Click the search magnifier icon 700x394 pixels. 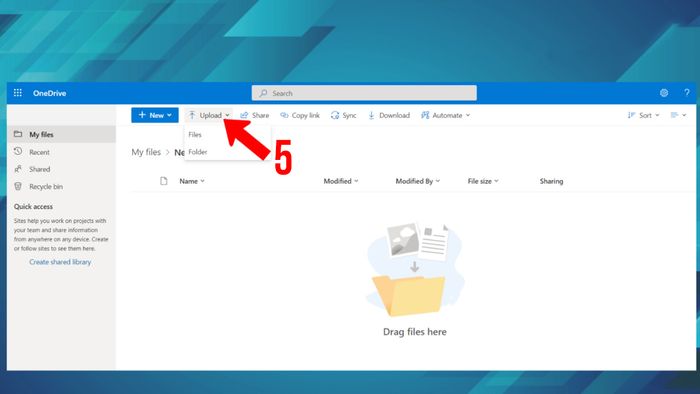tap(263, 93)
